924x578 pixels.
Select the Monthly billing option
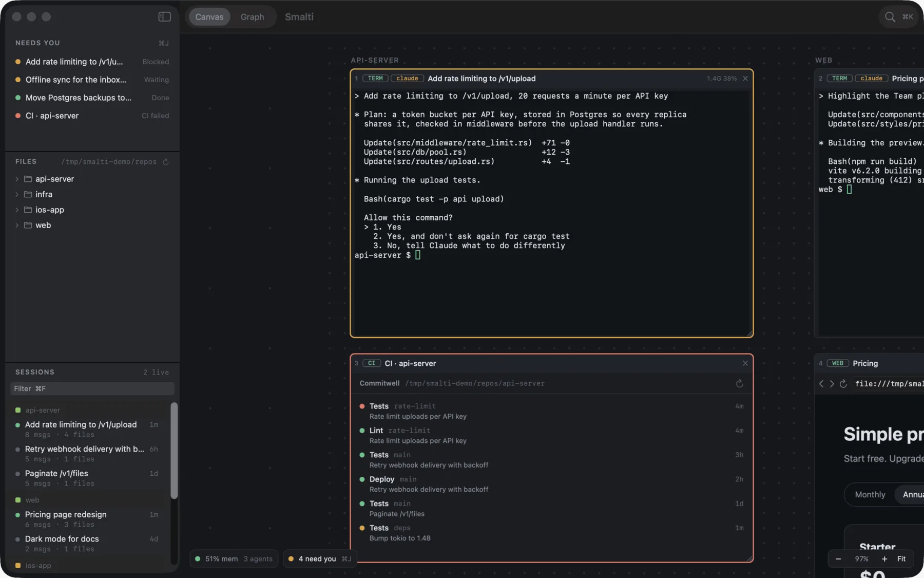pos(870,495)
